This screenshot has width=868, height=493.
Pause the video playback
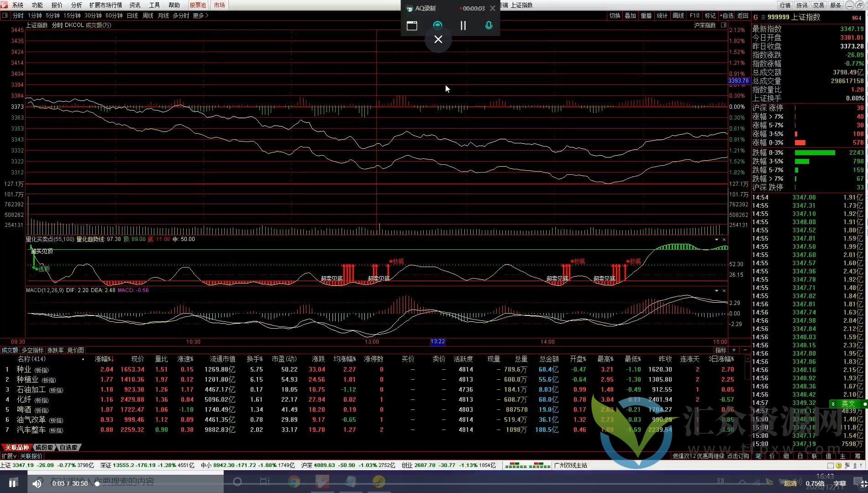point(13,483)
